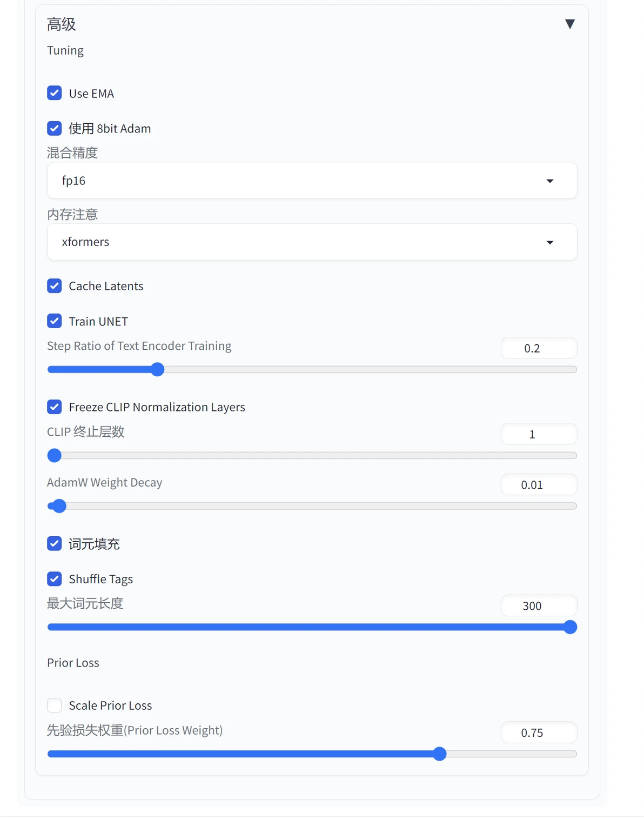Uncheck the Train UNET option
This screenshot has height=819, width=644.
tap(55, 321)
